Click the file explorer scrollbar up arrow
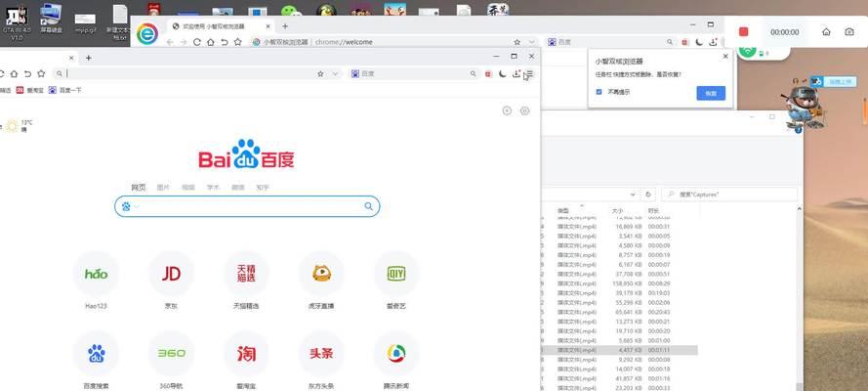 (x=800, y=209)
